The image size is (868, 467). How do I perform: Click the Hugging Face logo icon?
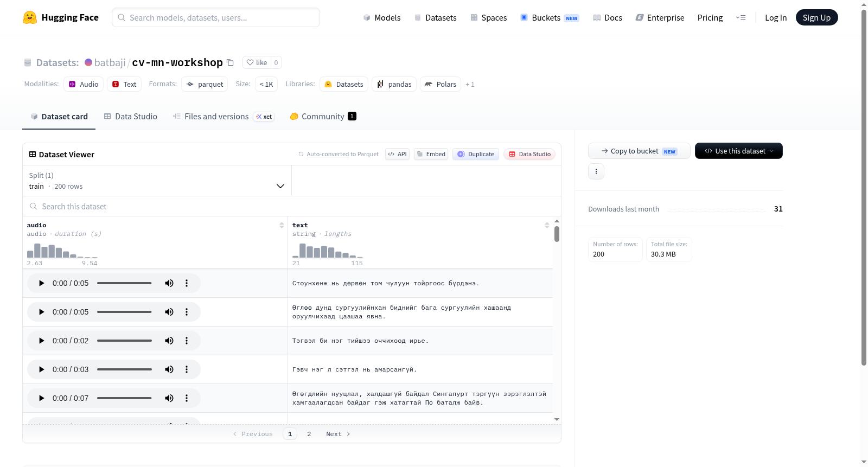tap(30, 17)
